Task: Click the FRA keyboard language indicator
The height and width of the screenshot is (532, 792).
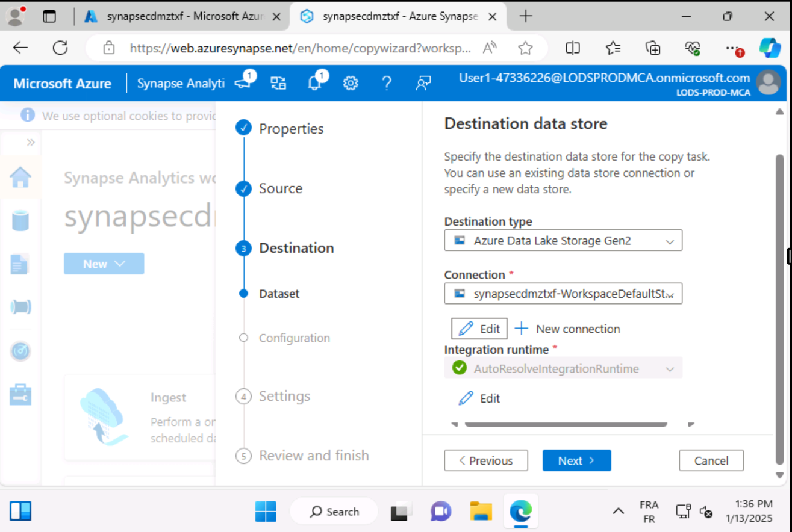Action: coord(649,512)
